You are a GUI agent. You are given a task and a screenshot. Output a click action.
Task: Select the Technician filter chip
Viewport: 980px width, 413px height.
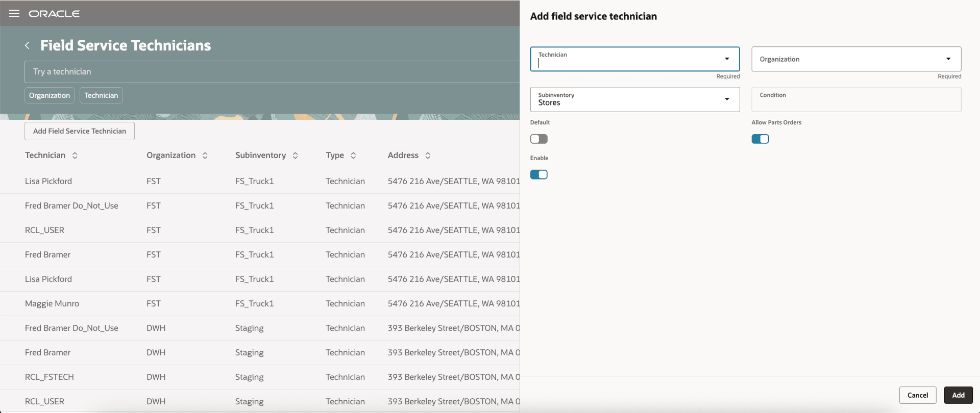(x=101, y=95)
